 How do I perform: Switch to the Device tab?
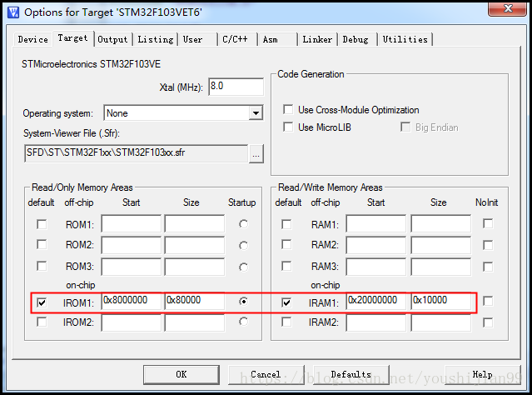tap(33, 39)
